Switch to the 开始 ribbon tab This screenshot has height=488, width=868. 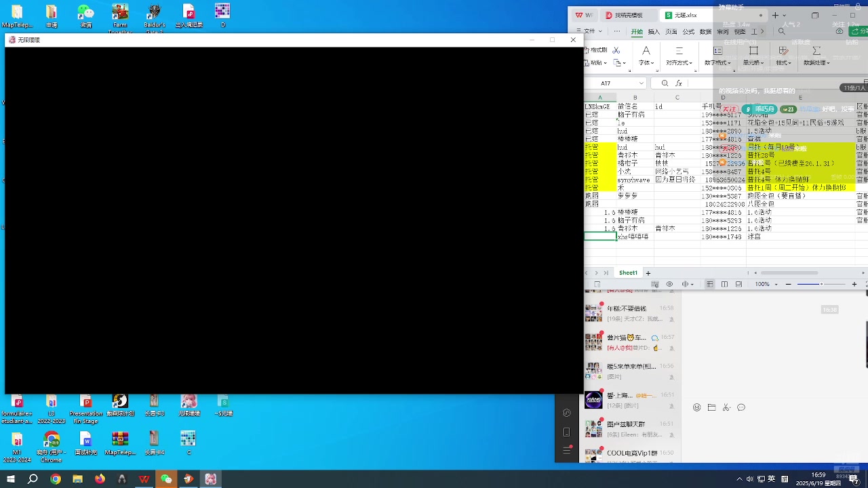[637, 31]
